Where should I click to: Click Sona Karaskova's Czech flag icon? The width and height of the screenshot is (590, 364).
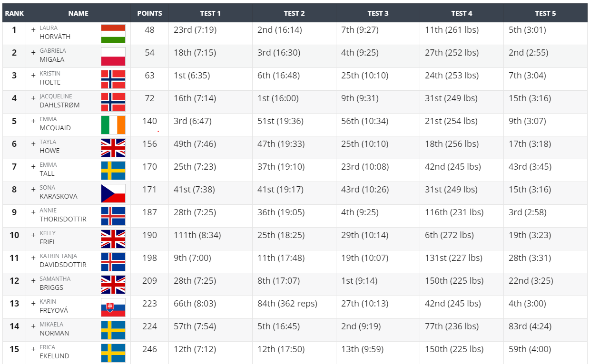[x=113, y=193]
